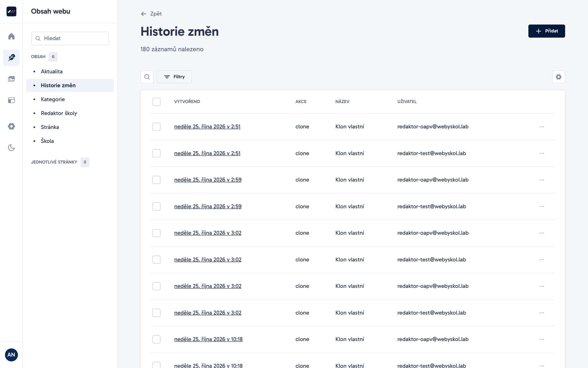588x368 pixels.
Task: Sort by VYTVOŘENO column header
Action: pyautogui.click(x=187, y=102)
